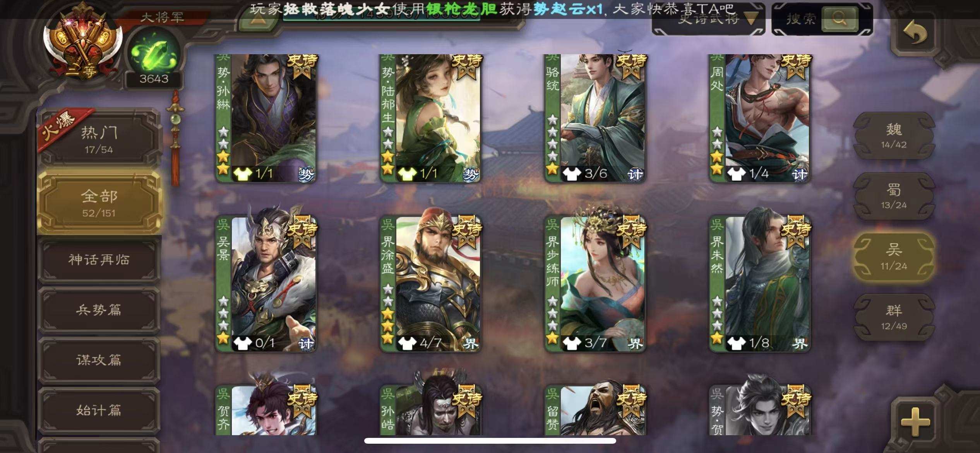Tap the 3643 jade count
Image resolution: width=980 pixels, height=453 pixels.
pos(154,79)
